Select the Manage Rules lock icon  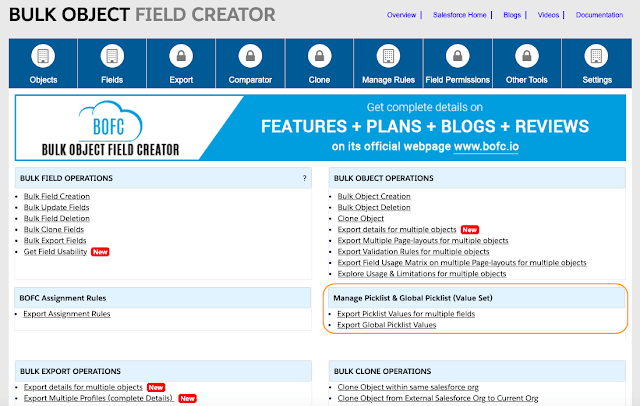point(388,56)
